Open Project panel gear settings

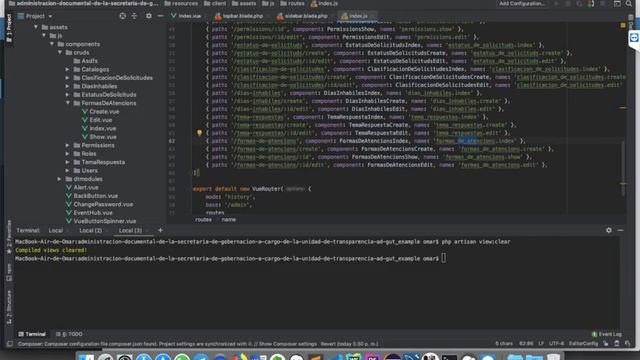149,16
